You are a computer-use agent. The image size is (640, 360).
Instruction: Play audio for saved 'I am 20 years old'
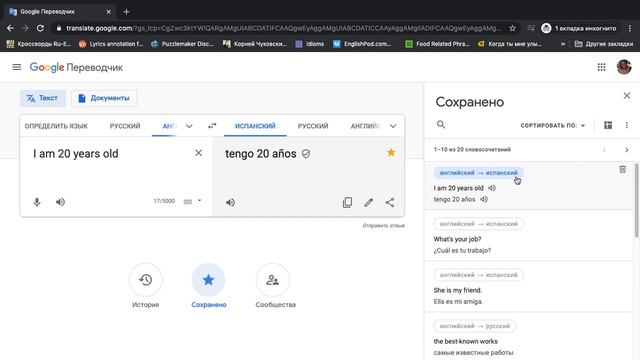point(492,188)
